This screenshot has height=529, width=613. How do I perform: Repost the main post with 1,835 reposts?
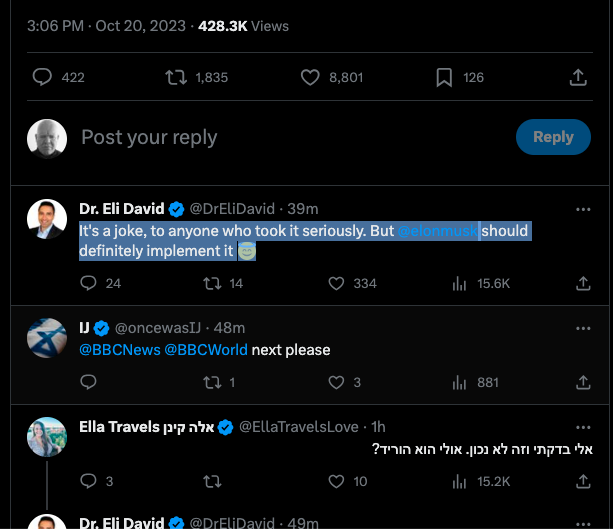pos(175,77)
